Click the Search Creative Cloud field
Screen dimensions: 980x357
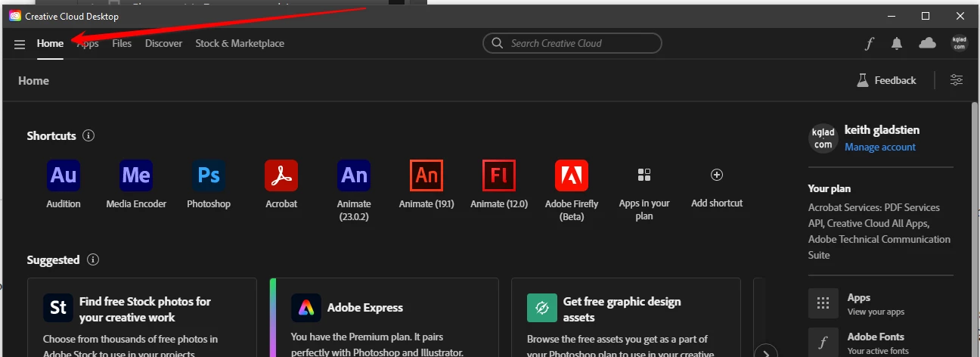[x=572, y=43]
